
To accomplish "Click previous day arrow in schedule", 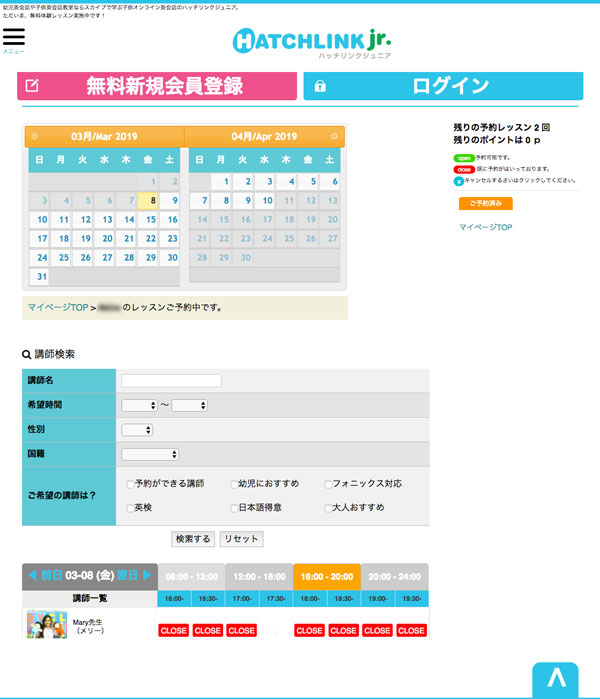I will (46, 575).
